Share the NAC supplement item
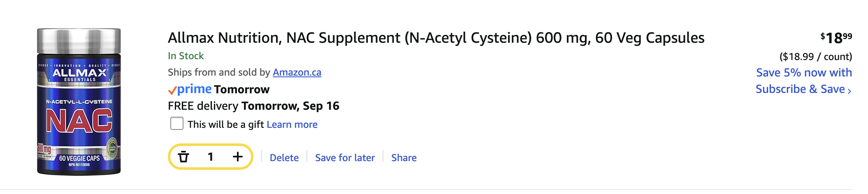The image size is (868, 194). click(x=404, y=158)
